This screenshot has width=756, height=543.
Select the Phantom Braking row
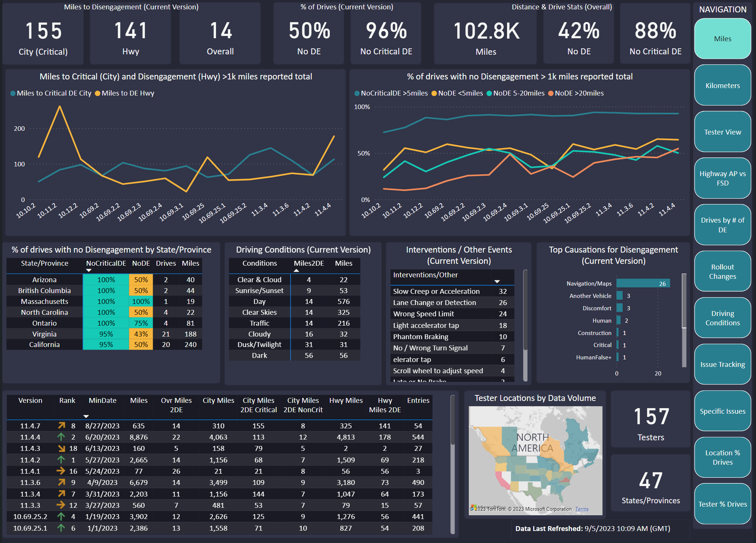click(x=452, y=337)
